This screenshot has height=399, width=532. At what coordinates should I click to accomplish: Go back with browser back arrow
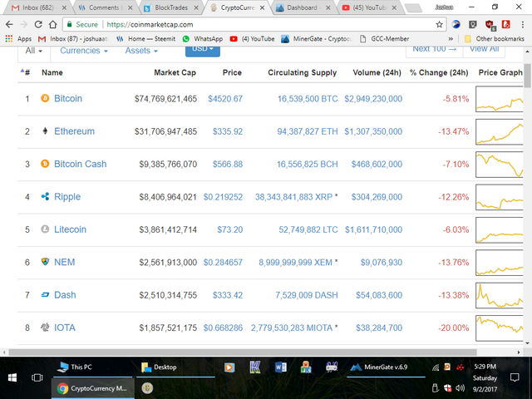(9, 24)
